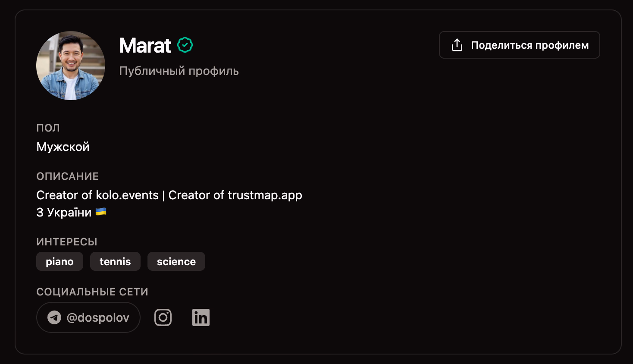The width and height of the screenshot is (633, 364).
Task: Select the science interest tag
Action: (176, 261)
